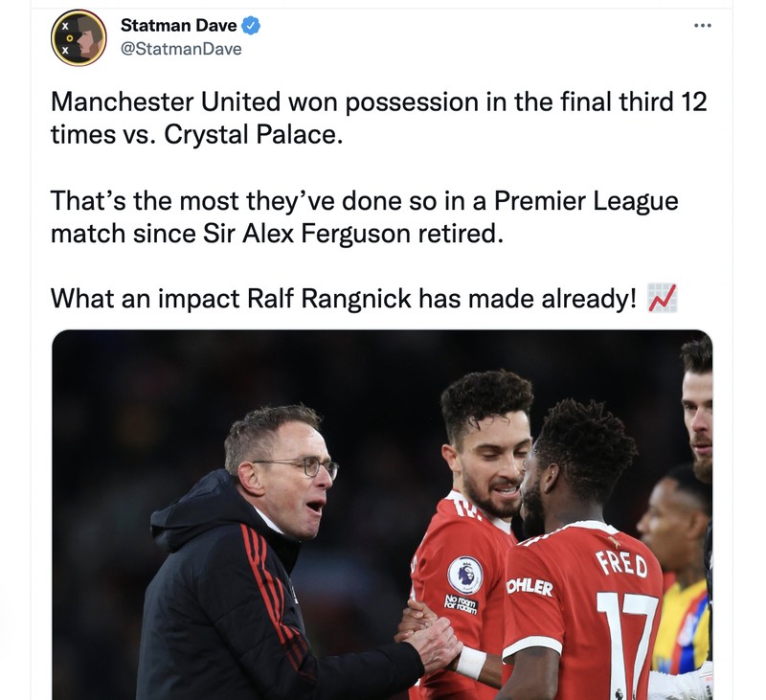Open the three-dot more options menu

pos(703,26)
